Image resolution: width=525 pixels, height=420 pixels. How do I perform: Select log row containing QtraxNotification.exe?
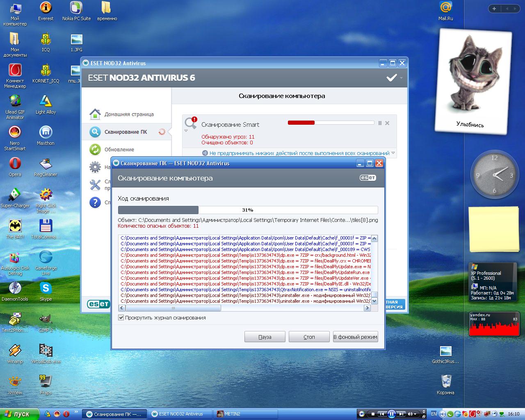click(245, 290)
